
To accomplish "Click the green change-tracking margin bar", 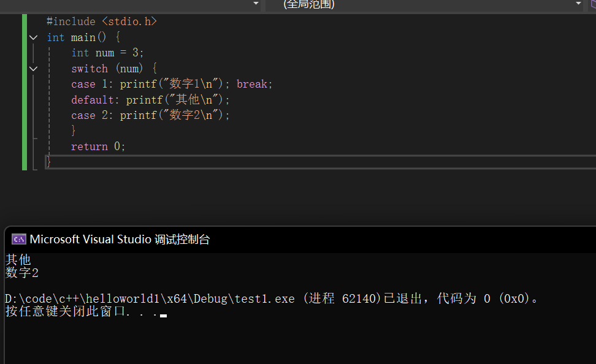I will pyautogui.click(x=25, y=92).
